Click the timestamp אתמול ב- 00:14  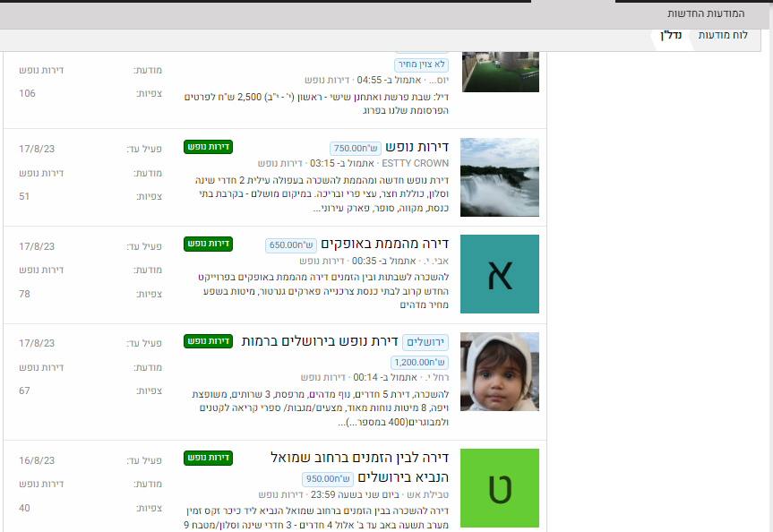[385, 378]
